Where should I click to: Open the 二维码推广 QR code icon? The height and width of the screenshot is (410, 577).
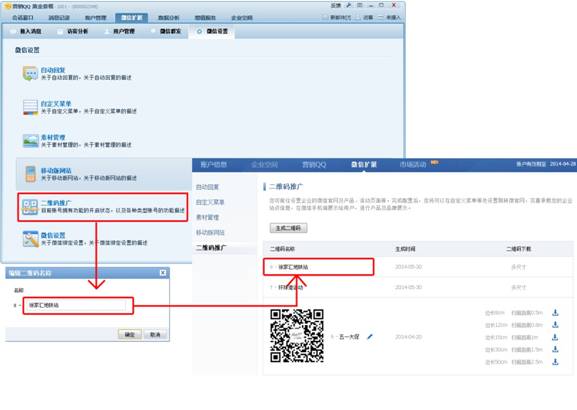(30, 207)
